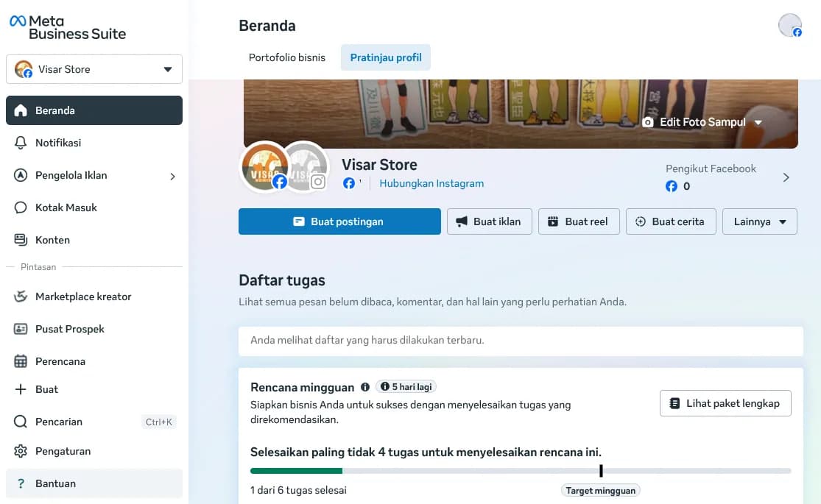Click the Target mingguan marker label
This screenshot has height=504, width=821.
pos(601,491)
